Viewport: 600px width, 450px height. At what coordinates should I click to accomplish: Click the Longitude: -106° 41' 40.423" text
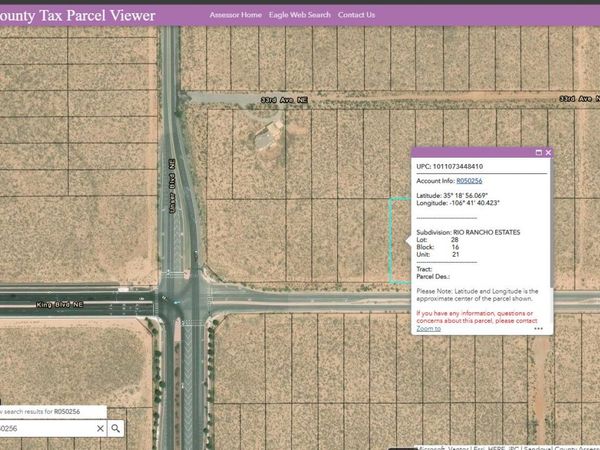[458, 203]
